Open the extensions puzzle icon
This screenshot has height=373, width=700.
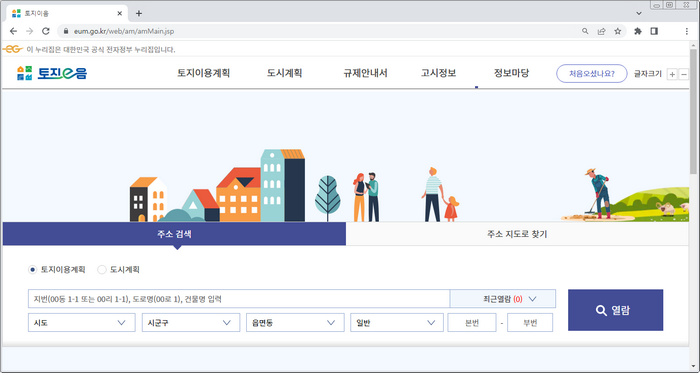(x=638, y=31)
